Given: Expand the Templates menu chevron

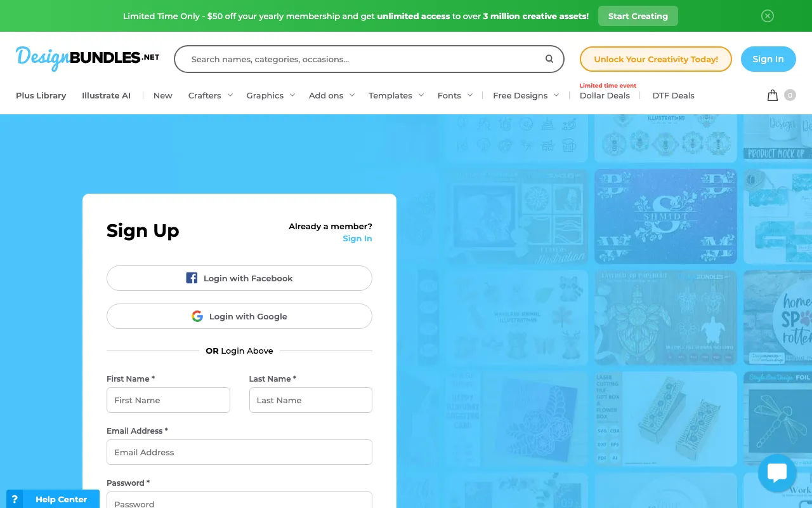Looking at the screenshot, I should [x=420, y=95].
